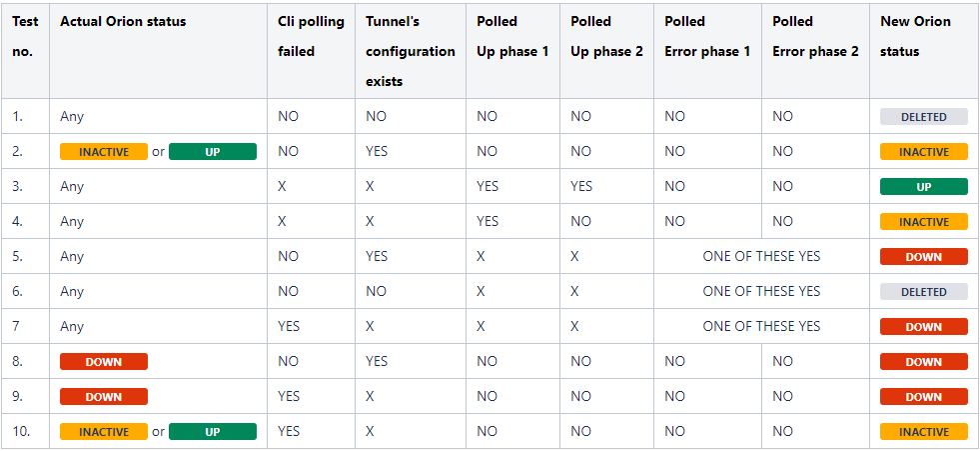980x451 pixels.
Task: Click "ONE OF THESE YES" in row 5
Action: click(x=761, y=256)
